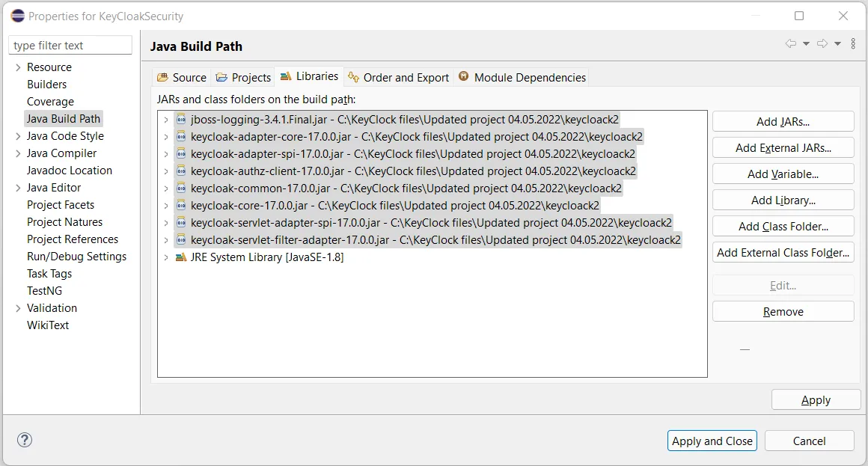The image size is (868, 466).
Task: Expand keycloak-adapter-spi-17.0.0.jar entry
Action: pyautogui.click(x=165, y=154)
